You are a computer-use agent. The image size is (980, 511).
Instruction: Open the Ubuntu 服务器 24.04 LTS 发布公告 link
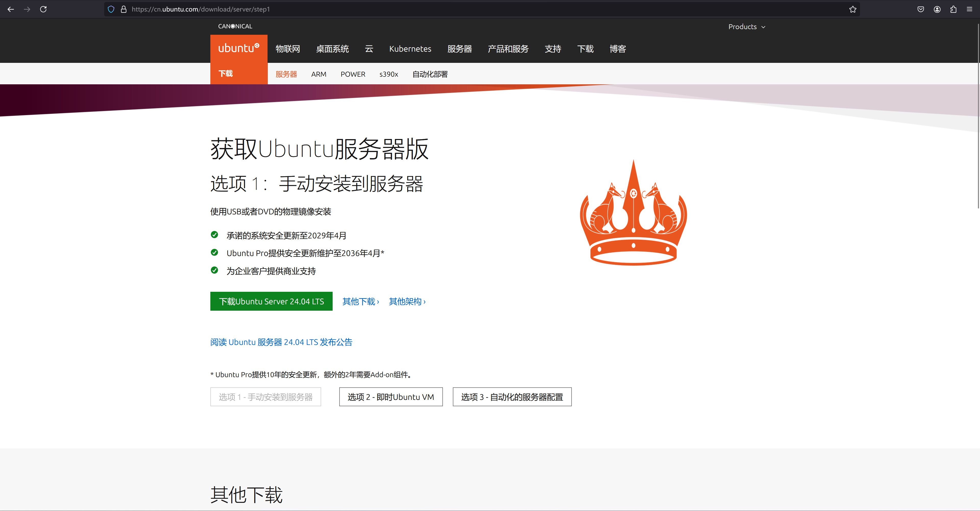coord(281,342)
